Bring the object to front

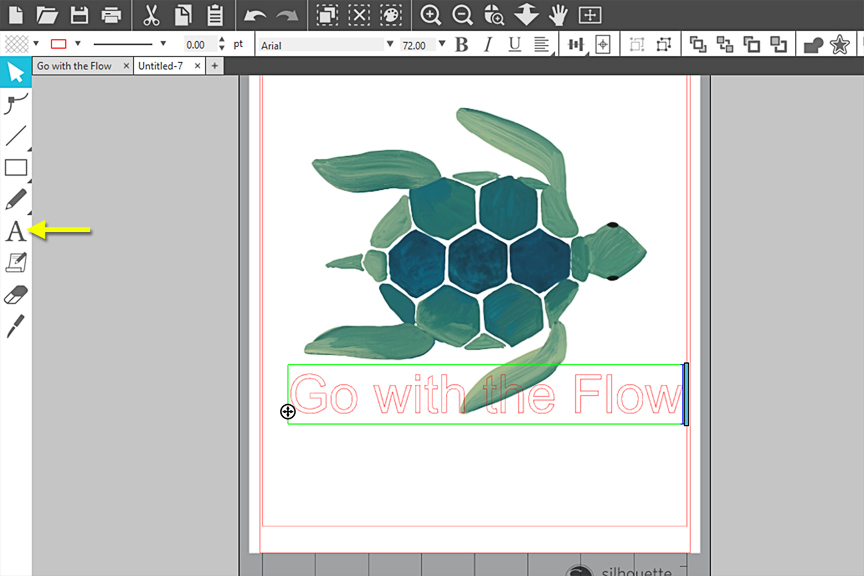(698, 45)
